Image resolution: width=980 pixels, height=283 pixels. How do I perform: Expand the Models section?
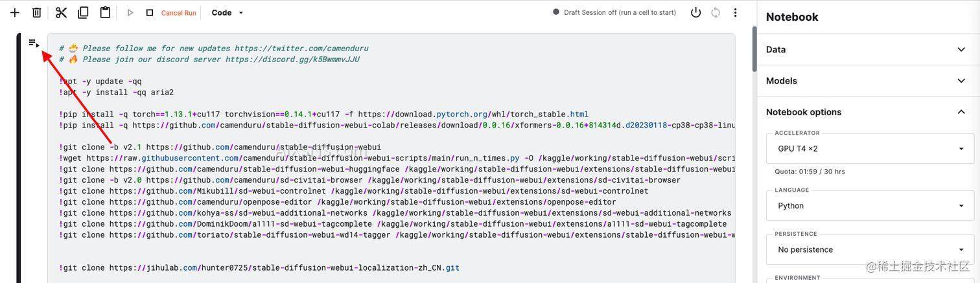[869, 80]
